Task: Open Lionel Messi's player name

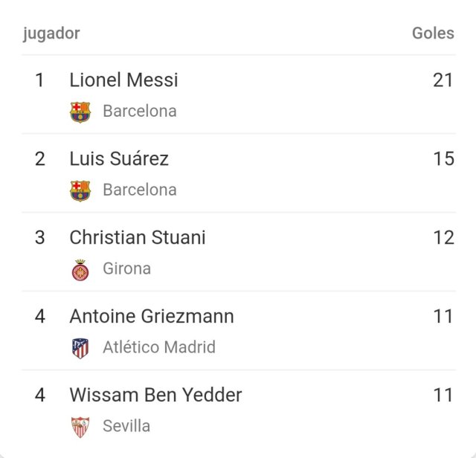Action: (x=123, y=80)
